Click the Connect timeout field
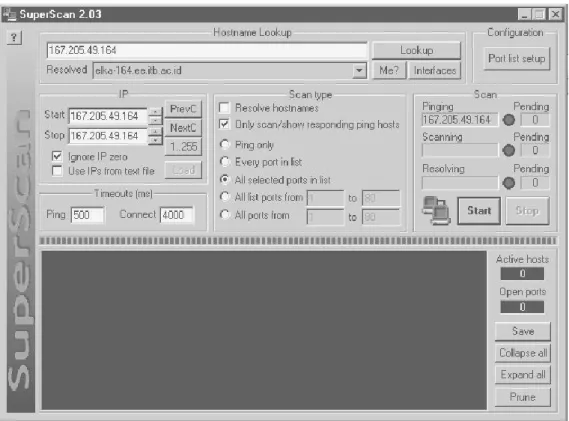Image resolution: width=569 pixels, height=421 pixels. (x=177, y=215)
